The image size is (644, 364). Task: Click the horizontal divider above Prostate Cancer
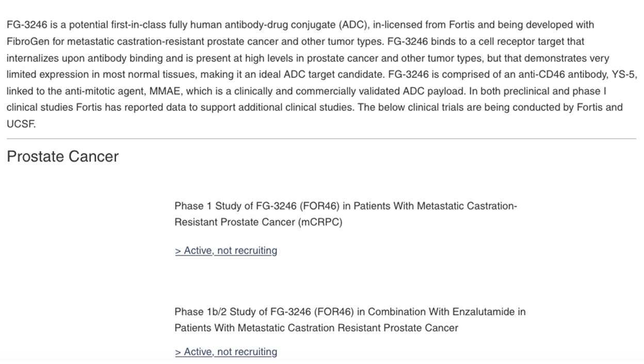coord(321,139)
